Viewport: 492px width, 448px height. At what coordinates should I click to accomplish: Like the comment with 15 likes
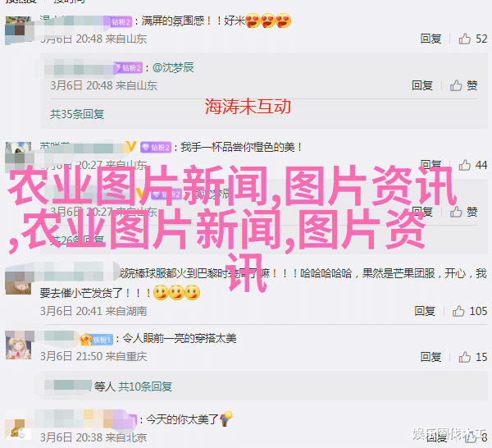click(x=465, y=357)
